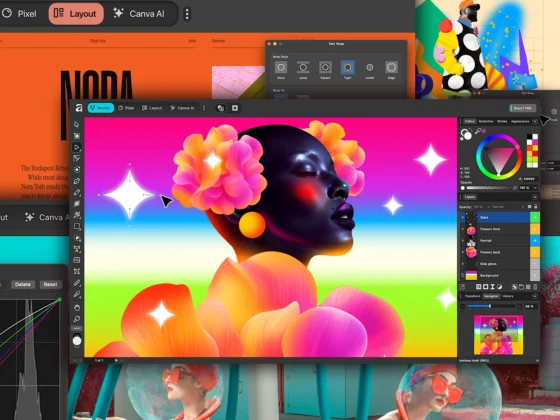This screenshot has width=560, height=420.
Task: Expand the Stars layer arrow
Action: 463,217
